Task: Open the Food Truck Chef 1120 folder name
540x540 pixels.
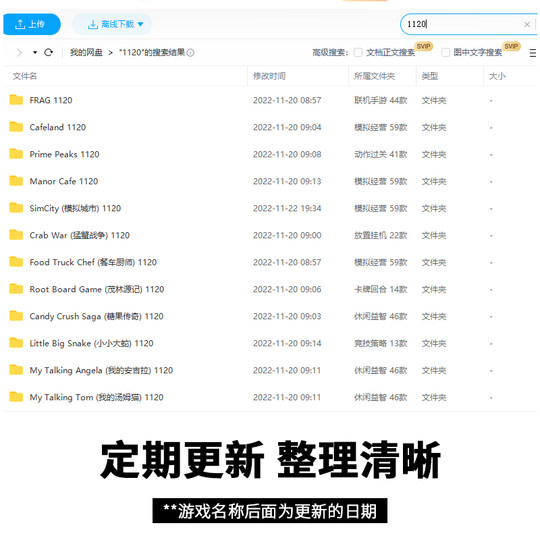Action: click(x=93, y=262)
